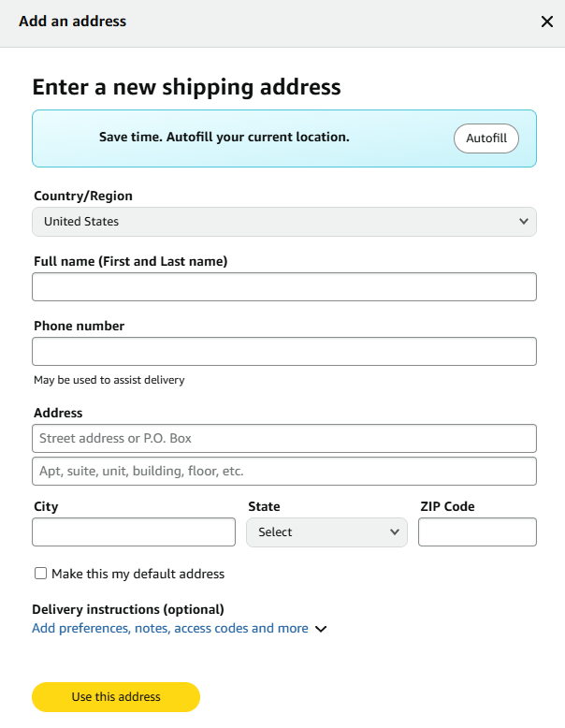Click the Autofill button
565x728 pixels.
[x=486, y=138]
